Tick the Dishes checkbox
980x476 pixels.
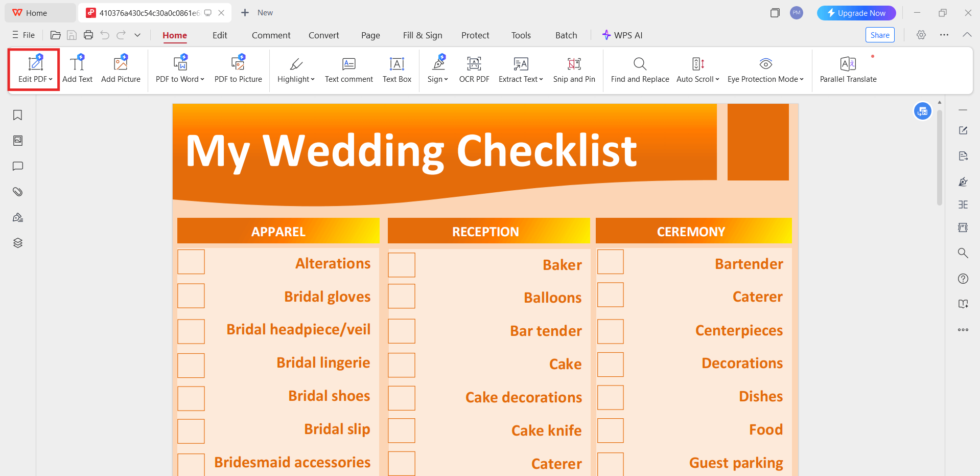point(611,397)
